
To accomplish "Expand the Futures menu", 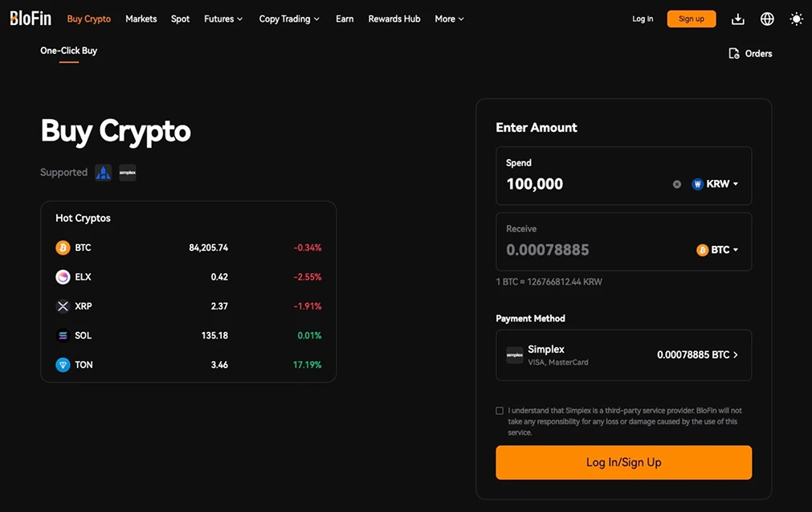I will pyautogui.click(x=223, y=19).
